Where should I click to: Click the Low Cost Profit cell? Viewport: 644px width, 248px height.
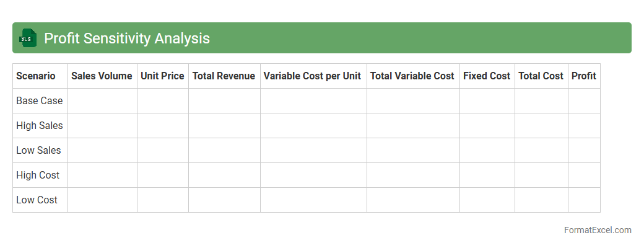click(583, 200)
